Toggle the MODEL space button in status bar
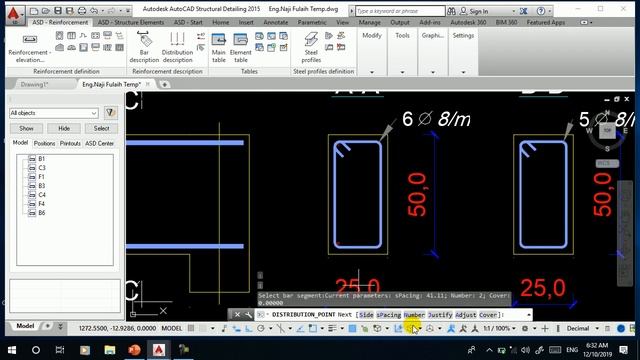This screenshot has height=360, width=640. (x=171, y=328)
